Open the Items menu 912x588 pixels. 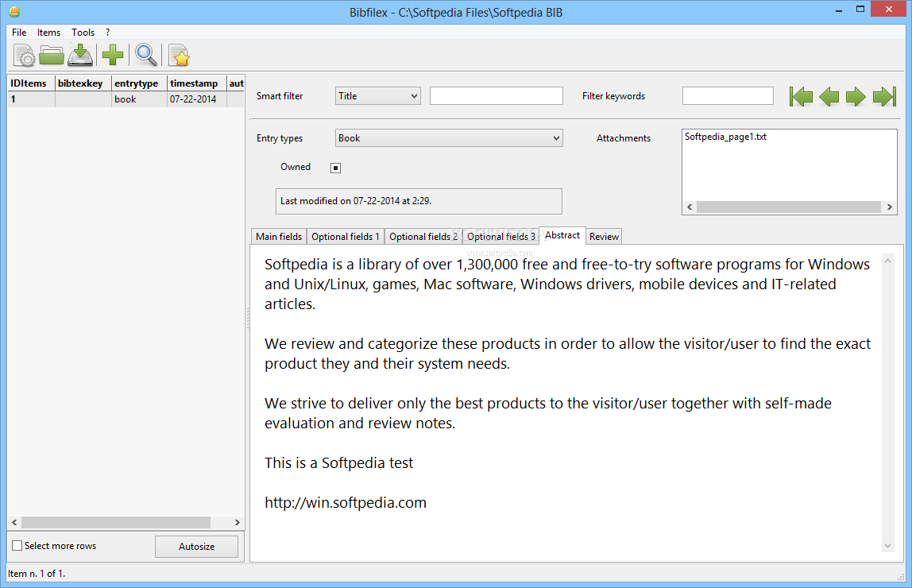pos(49,33)
